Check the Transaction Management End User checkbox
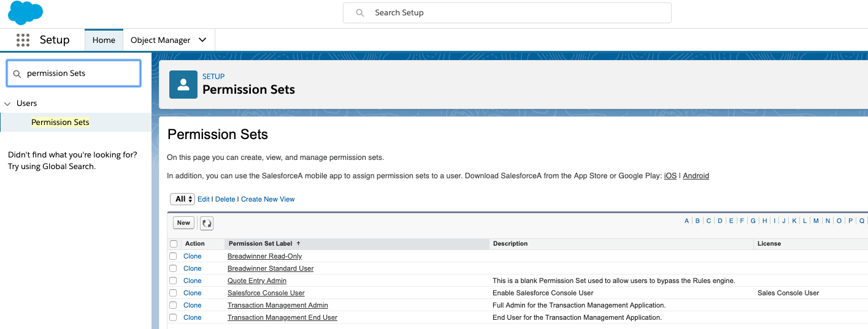Screen dimensions: 868x329 click(x=173, y=317)
